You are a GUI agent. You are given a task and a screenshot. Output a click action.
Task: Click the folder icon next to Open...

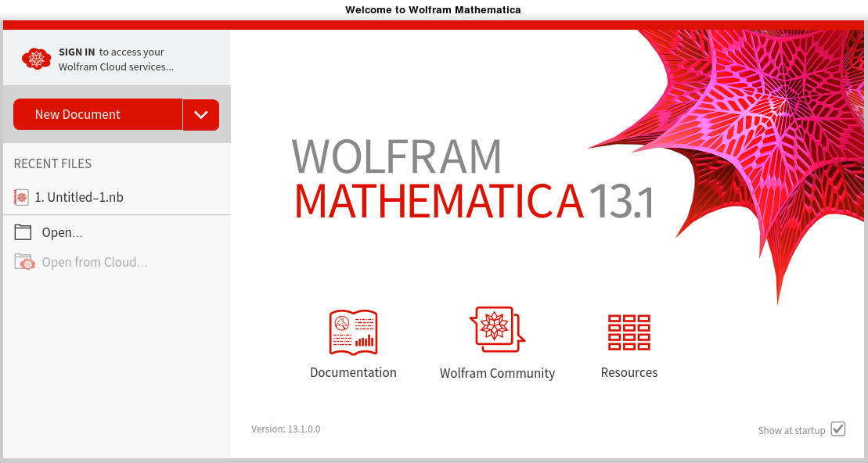pos(23,232)
